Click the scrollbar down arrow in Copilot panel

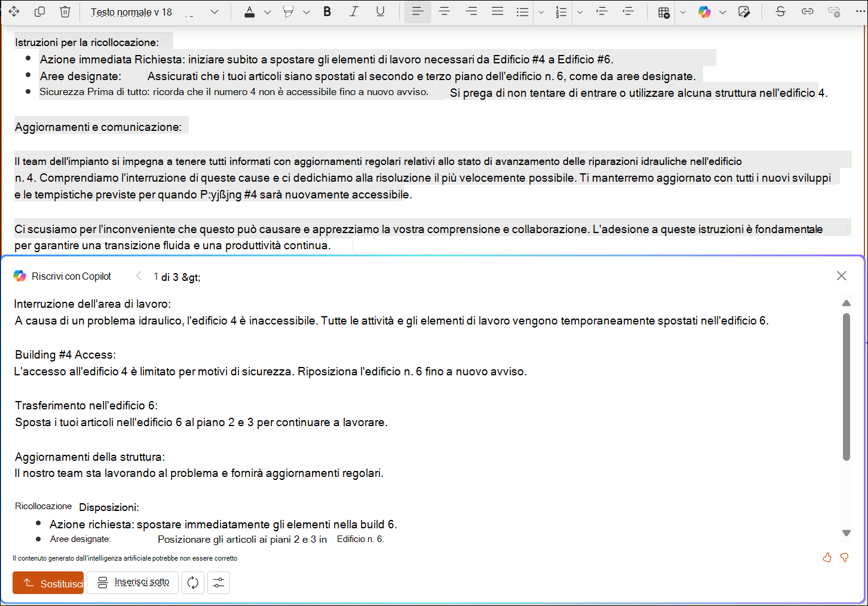(x=846, y=532)
